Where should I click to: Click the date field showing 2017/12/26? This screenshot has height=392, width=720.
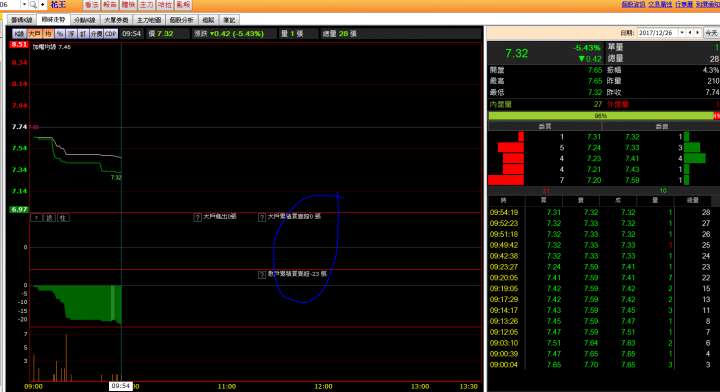tap(657, 33)
